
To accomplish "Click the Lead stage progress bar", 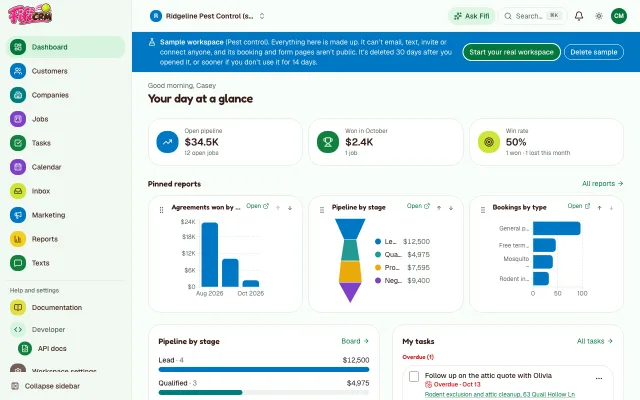I will click(x=264, y=369).
